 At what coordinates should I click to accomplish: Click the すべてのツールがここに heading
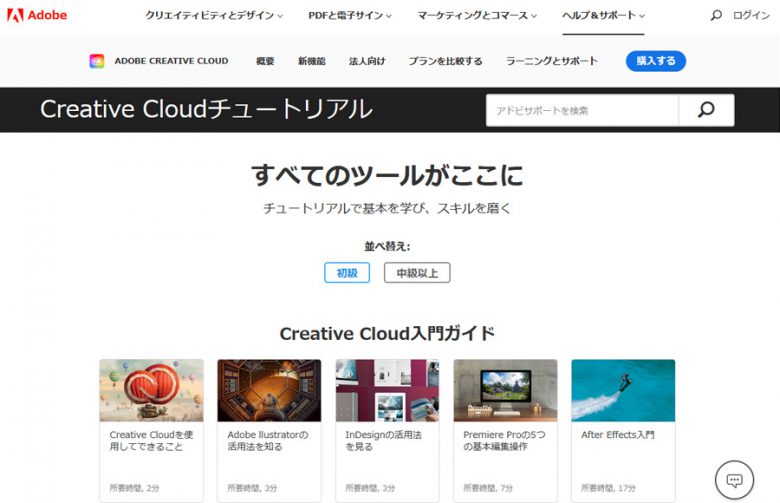(x=387, y=175)
